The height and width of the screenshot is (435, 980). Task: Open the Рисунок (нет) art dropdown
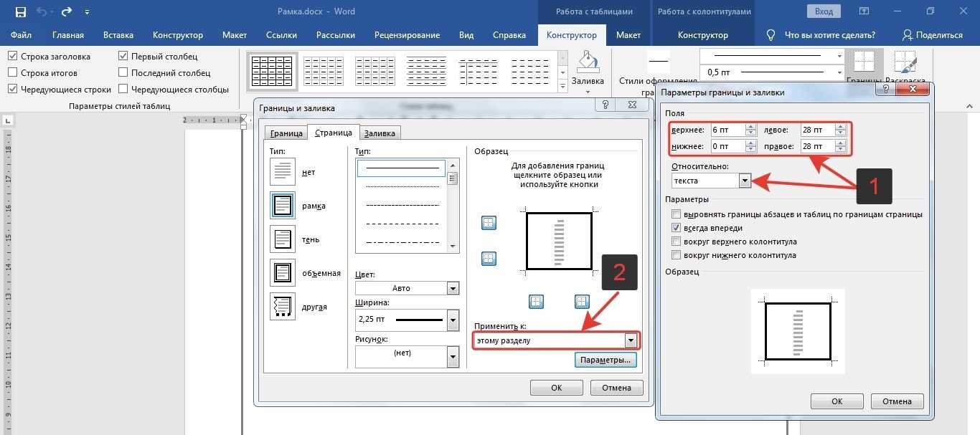coord(453,356)
